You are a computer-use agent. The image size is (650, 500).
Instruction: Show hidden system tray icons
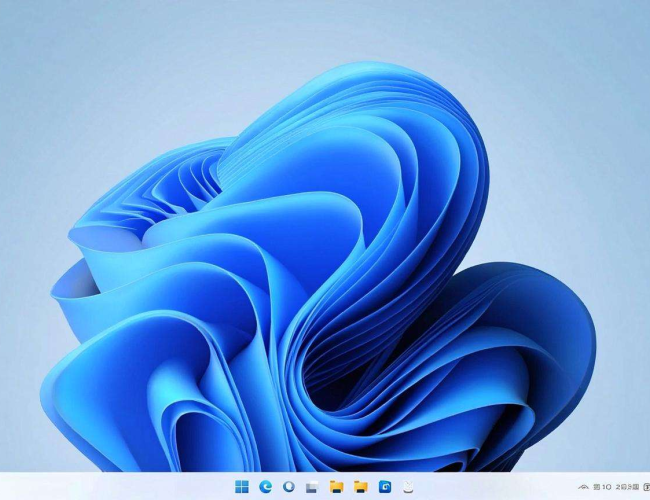pyautogui.click(x=583, y=487)
